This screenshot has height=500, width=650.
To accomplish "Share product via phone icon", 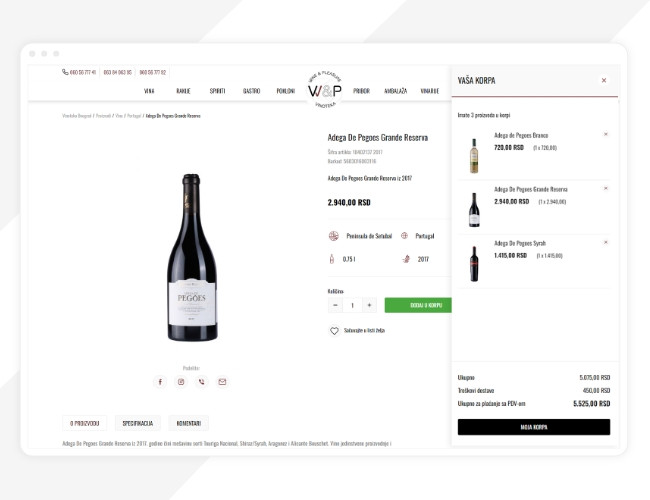I will click(201, 381).
